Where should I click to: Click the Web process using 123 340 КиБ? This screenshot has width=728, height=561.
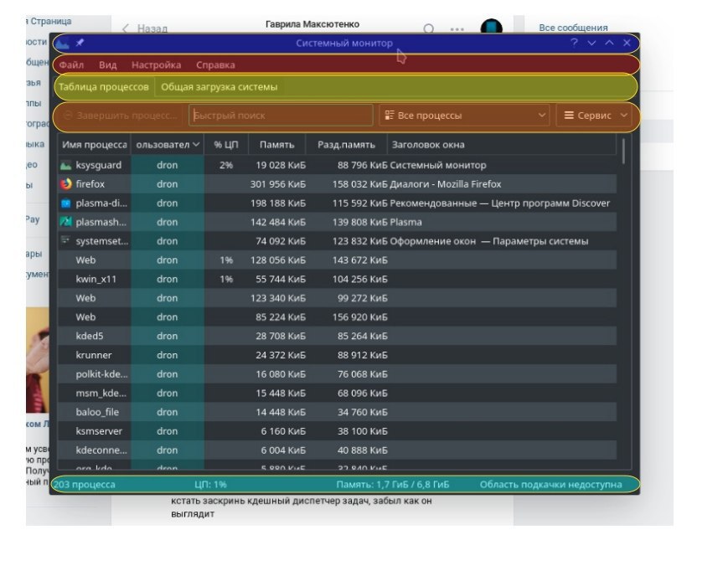[x=338, y=298]
